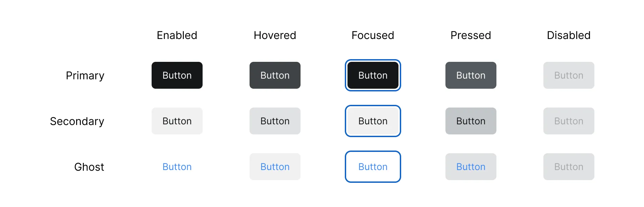Click the Ghost Pressed button
Image resolution: width=644 pixels, height=207 pixels.
point(471,167)
